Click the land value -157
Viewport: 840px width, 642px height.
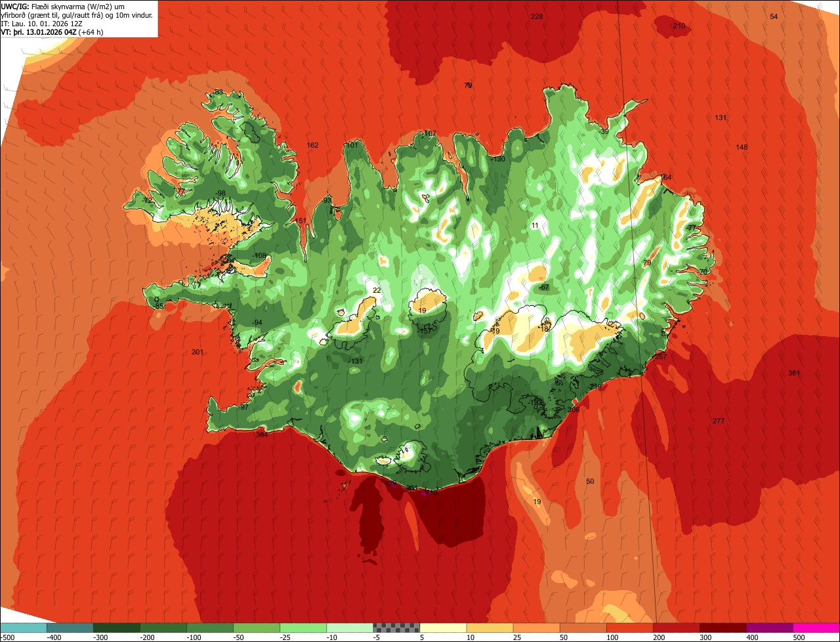coord(425,331)
